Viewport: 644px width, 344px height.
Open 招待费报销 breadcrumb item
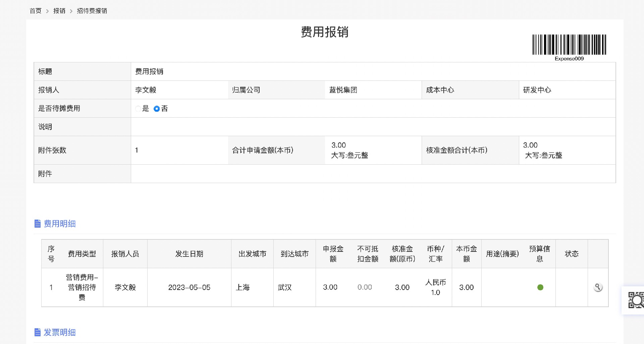pos(92,11)
